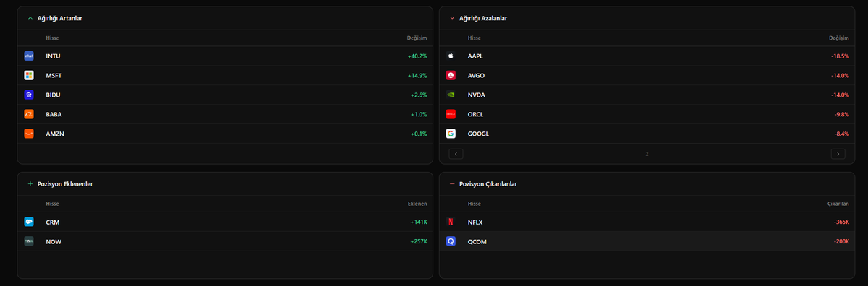Click the Çıkarılan column header
This screenshot has height=286, width=868.
pyautogui.click(x=838, y=204)
